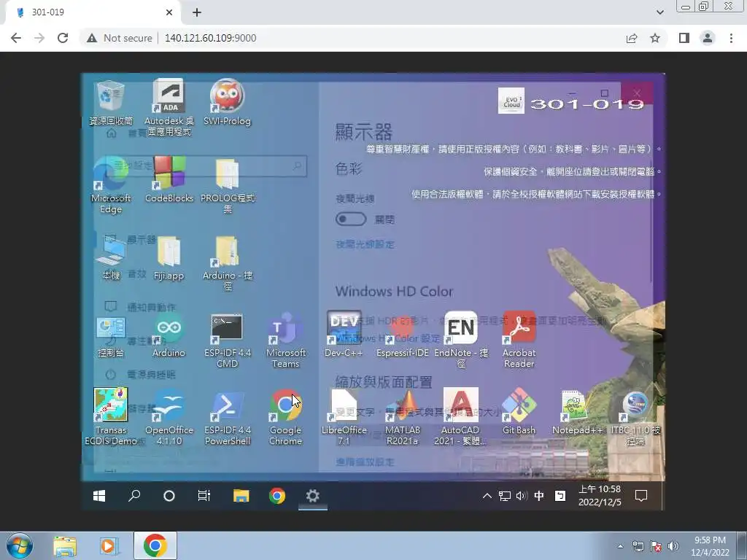
Task: Open the remote notification center icon
Action: tap(641, 496)
